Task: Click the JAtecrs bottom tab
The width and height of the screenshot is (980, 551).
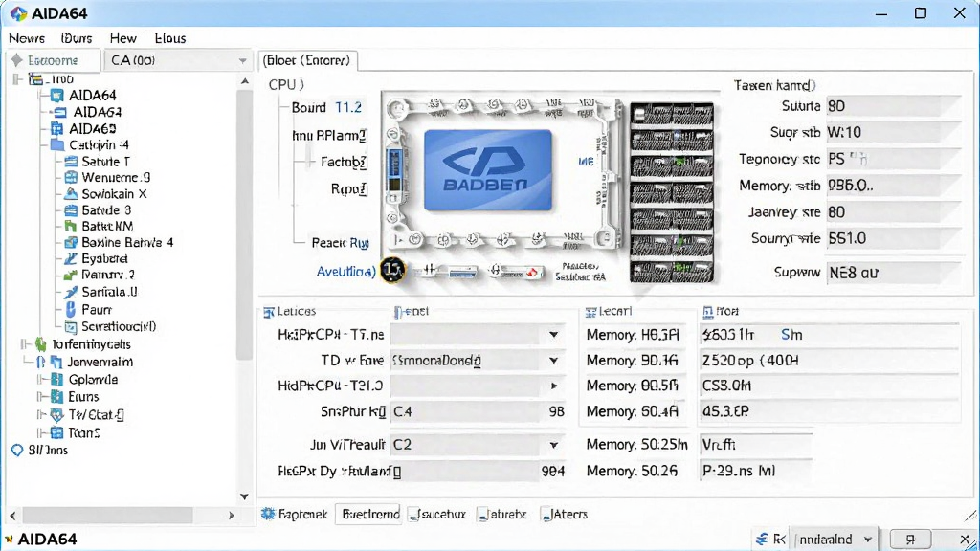Action: (565, 514)
